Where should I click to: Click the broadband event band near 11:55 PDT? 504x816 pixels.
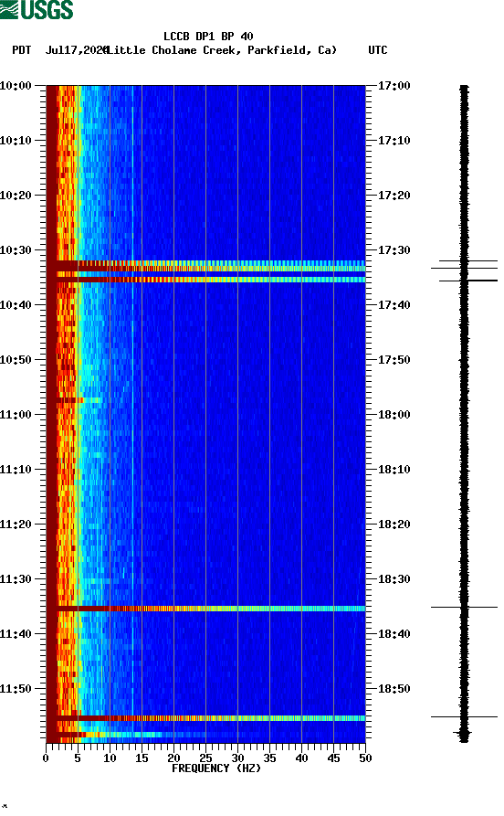point(206,718)
